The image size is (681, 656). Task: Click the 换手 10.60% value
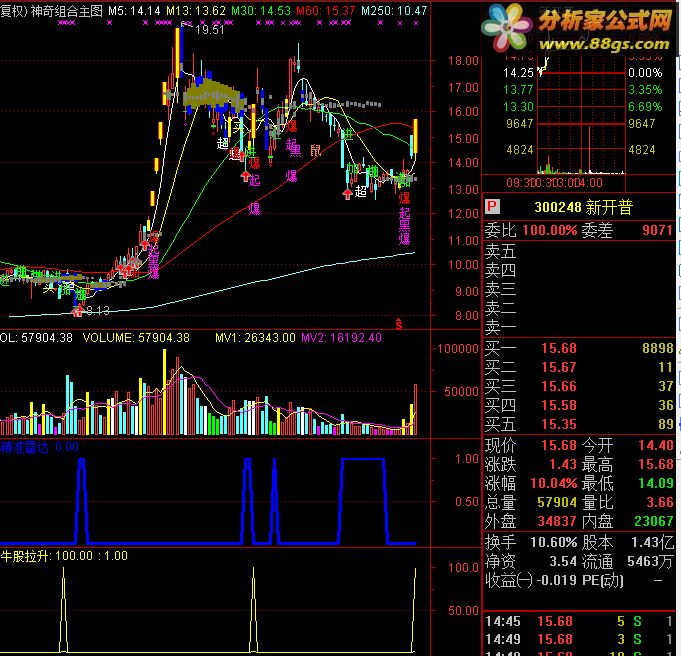554,542
